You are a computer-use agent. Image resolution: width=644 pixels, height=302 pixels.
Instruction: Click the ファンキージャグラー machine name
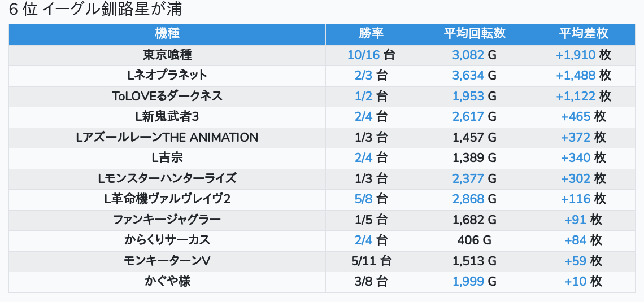click(167, 220)
